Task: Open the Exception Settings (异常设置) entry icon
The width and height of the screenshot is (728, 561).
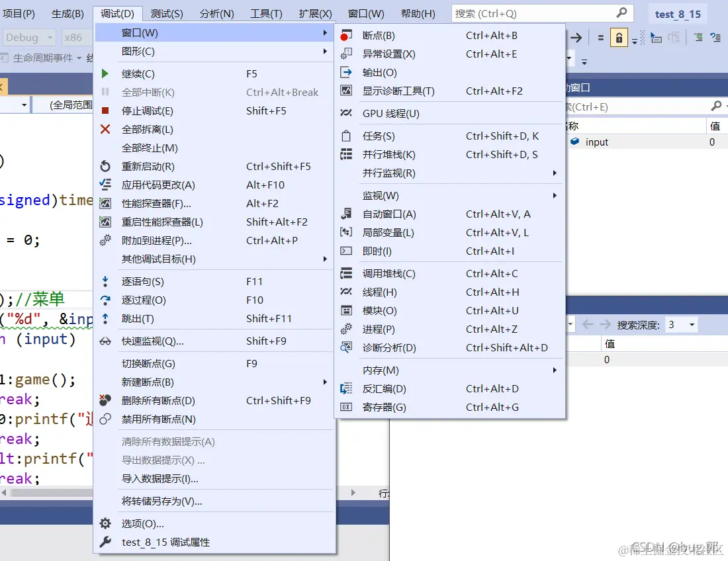Action: [x=345, y=54]
